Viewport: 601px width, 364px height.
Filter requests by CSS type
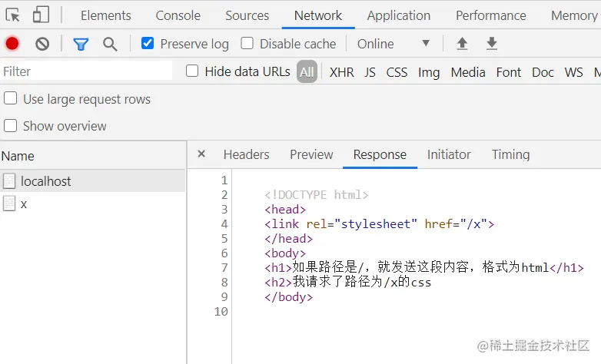(397, 72)
